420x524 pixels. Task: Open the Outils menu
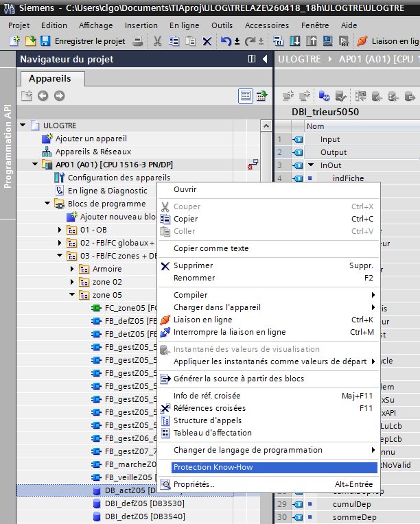pyautogui.click(x=222, y=25)
